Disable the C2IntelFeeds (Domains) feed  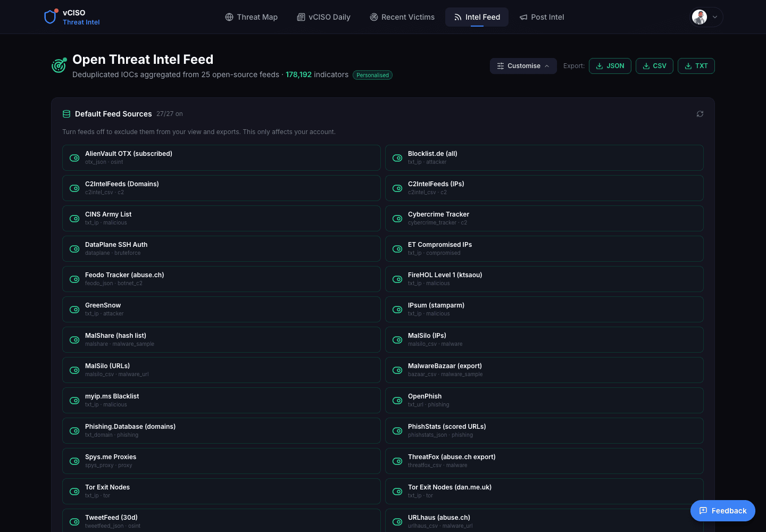(x=74, y=188)
